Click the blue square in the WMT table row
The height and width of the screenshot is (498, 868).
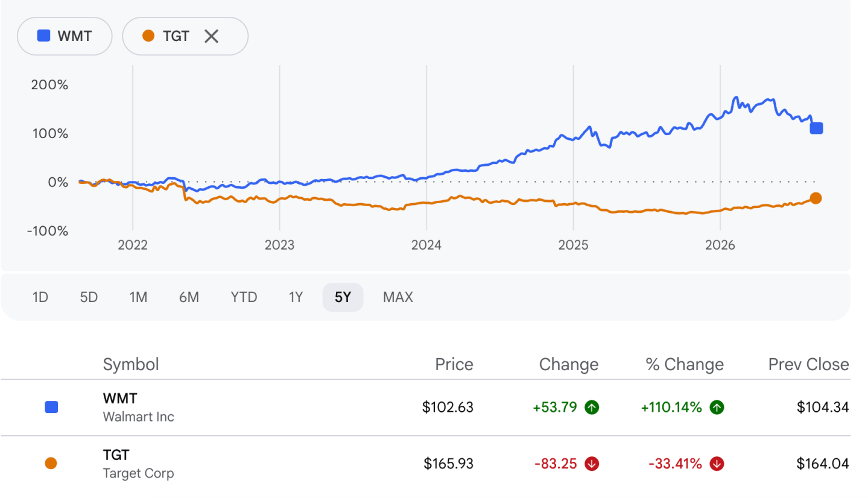pyautogui.click(x=51, y=408)
